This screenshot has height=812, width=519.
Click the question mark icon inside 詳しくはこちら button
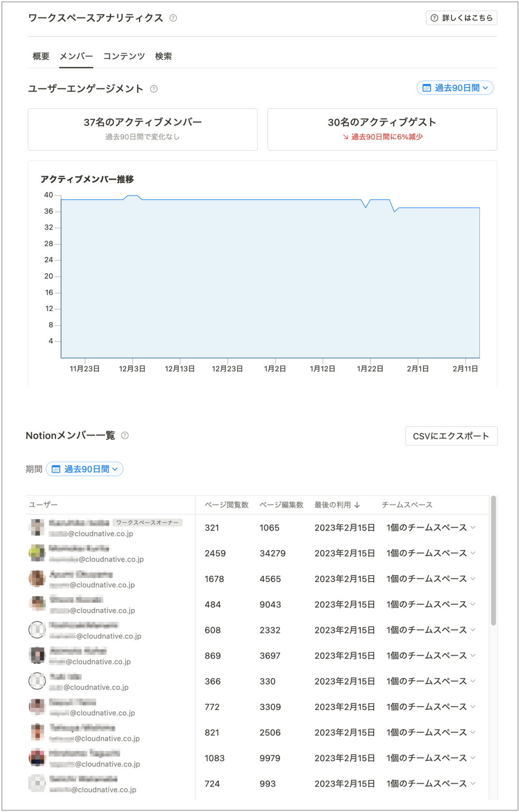(x=433, y=18)
